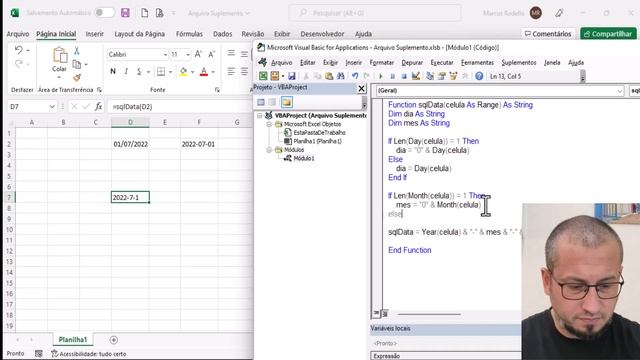Click the borders icon in the Fonte group

161,72
